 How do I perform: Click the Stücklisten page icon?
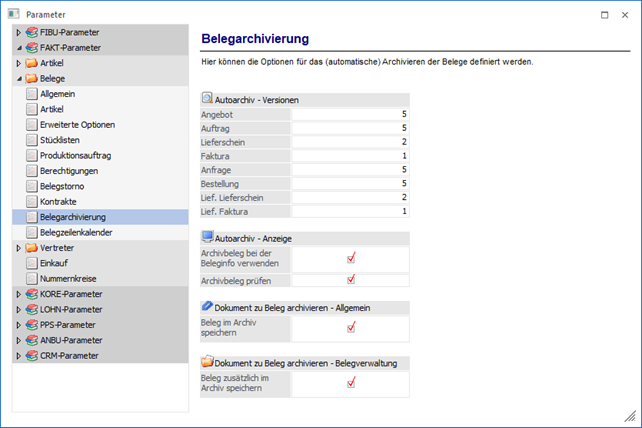point(31,140)
